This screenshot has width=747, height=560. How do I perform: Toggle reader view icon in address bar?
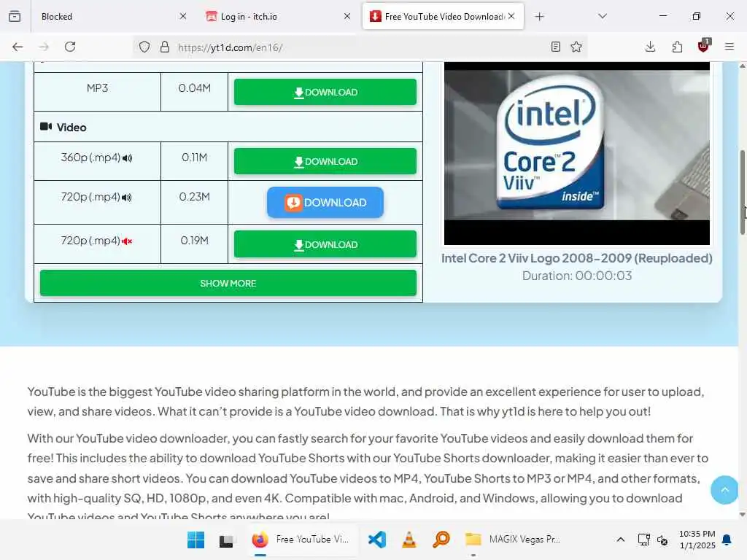pos(555,47)
